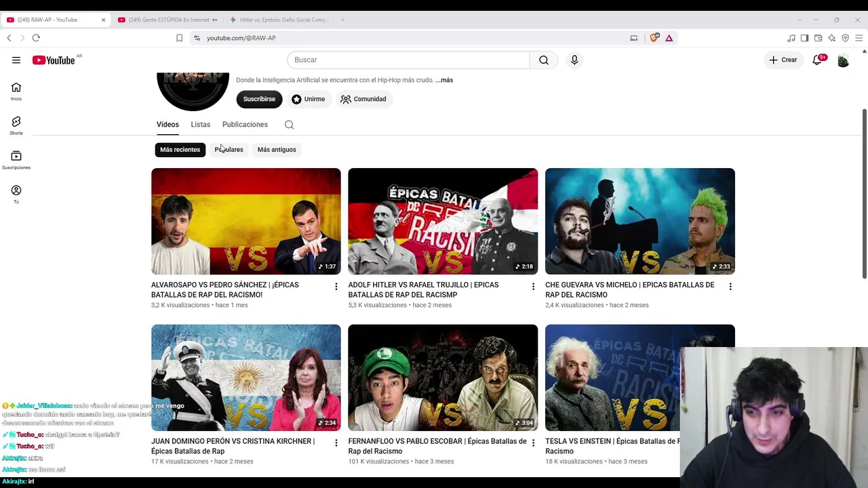This screenshot has width=868, height=488.
Task: Switch to the Publicaciones channel tab
Action: [x=245, y=125]
